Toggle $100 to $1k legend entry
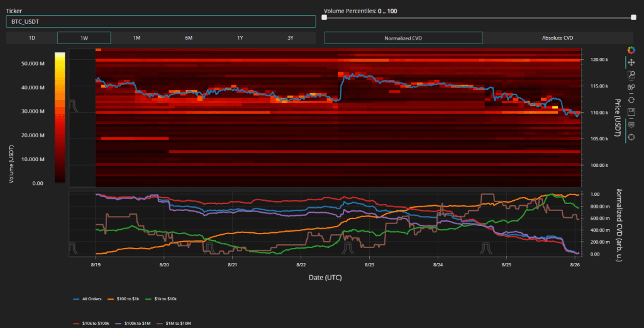 [123, 299]
